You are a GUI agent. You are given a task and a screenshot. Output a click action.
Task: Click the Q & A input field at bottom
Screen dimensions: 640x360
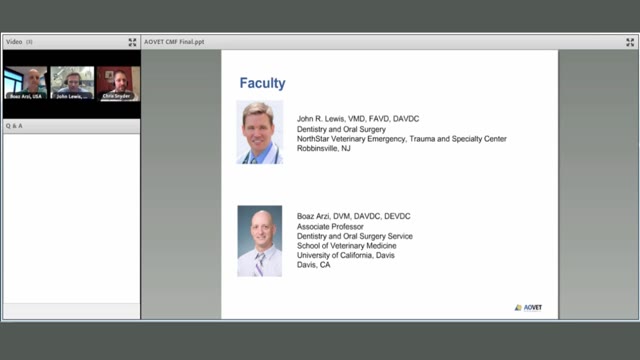pyautogui.click(x=71, y=311)
